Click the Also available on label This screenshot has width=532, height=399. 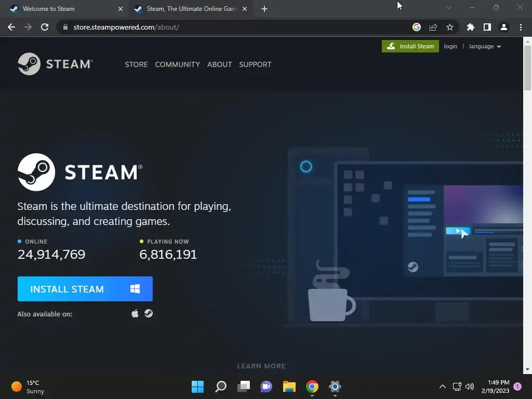[x=45, y=314]
